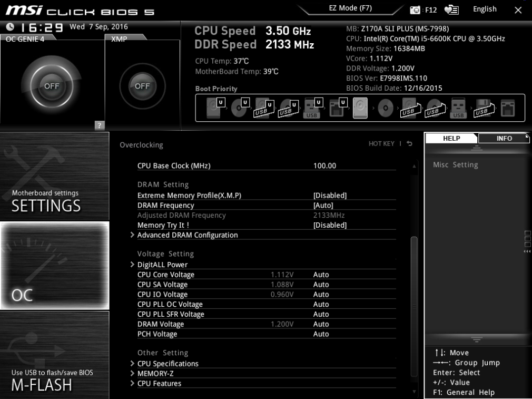The image size is (532, 399).
Task: Select the legacy network boot icon at end
Action: pyautogui.click(x=508, y=108)
